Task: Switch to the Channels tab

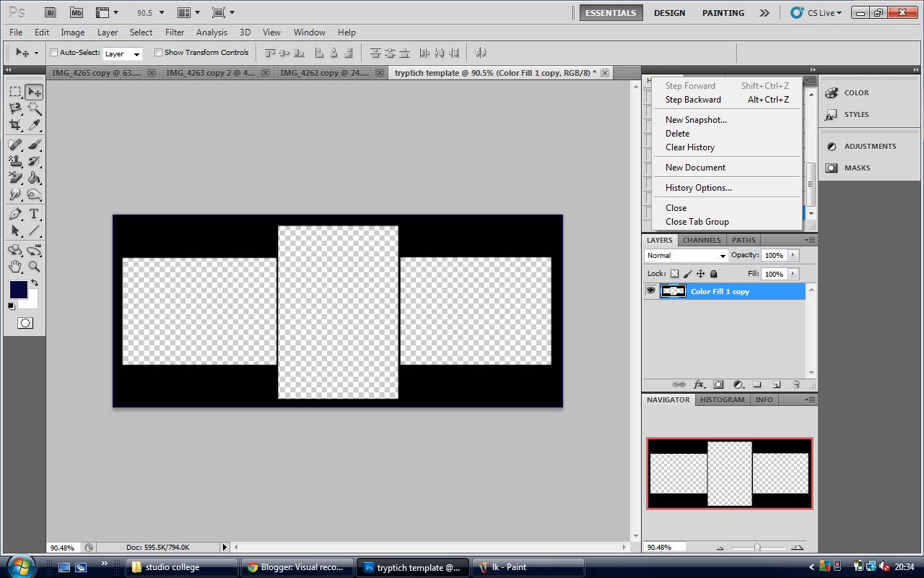Action: coord(701,239)
